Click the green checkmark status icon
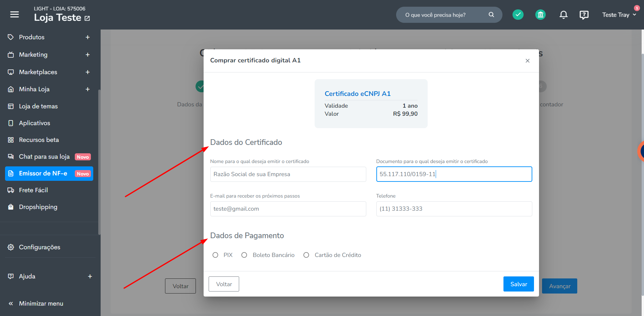 (x=518, y=14)
